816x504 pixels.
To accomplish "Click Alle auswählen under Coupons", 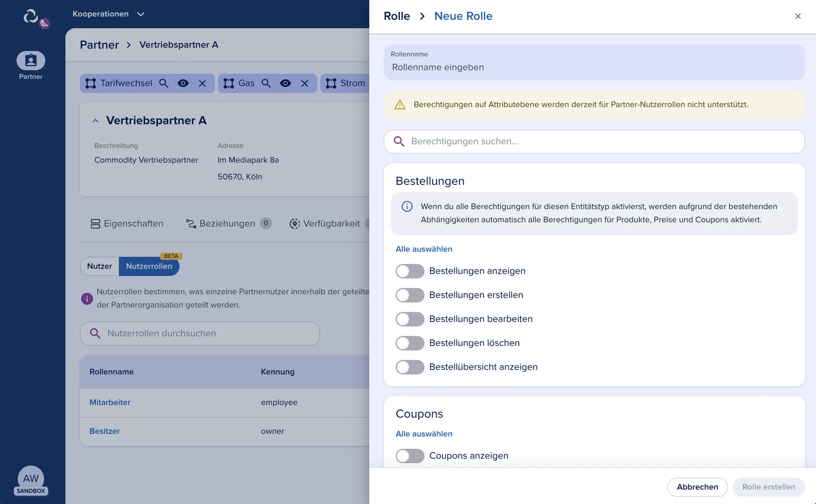I will [x=424, y=434].
